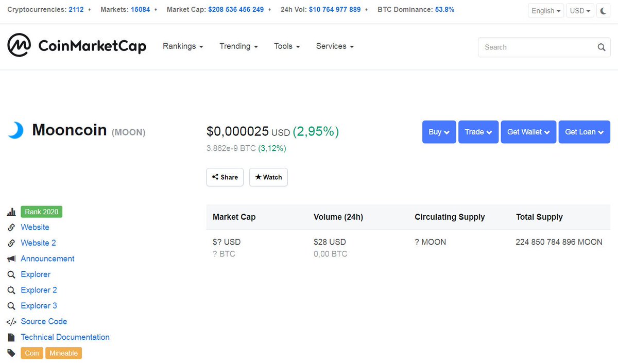
Task: Click the source code brackets icon
Action: click(11, 321)
